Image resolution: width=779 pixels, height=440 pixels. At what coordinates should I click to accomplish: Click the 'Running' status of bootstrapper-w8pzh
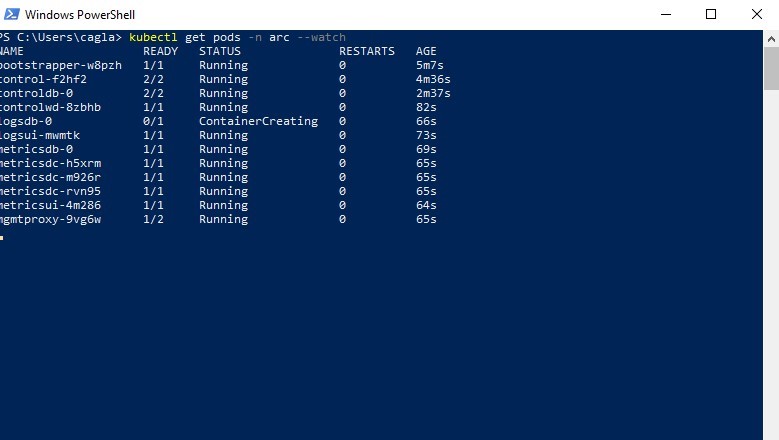pos(224,66)
